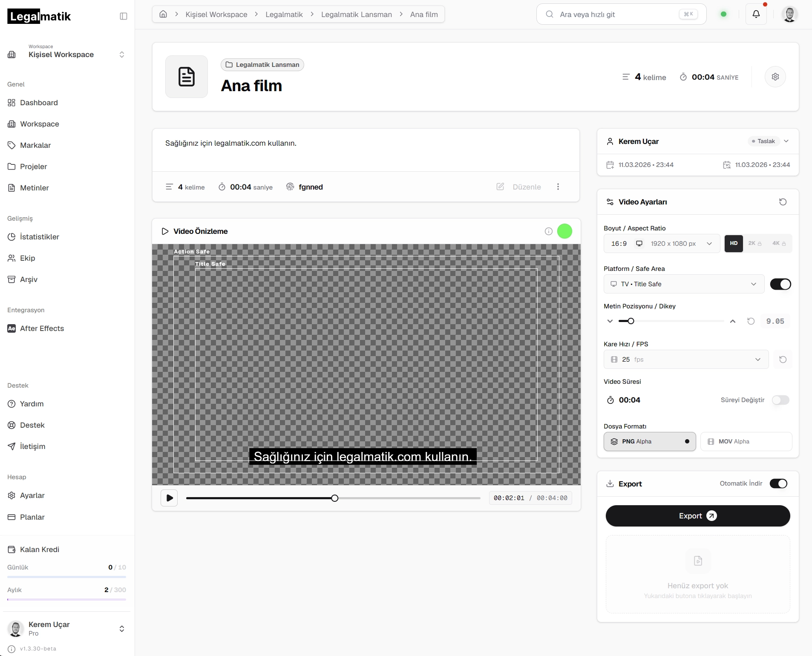Screen dimensions: 812x656
Task: Play the video preview
Action: pos(169,498)
